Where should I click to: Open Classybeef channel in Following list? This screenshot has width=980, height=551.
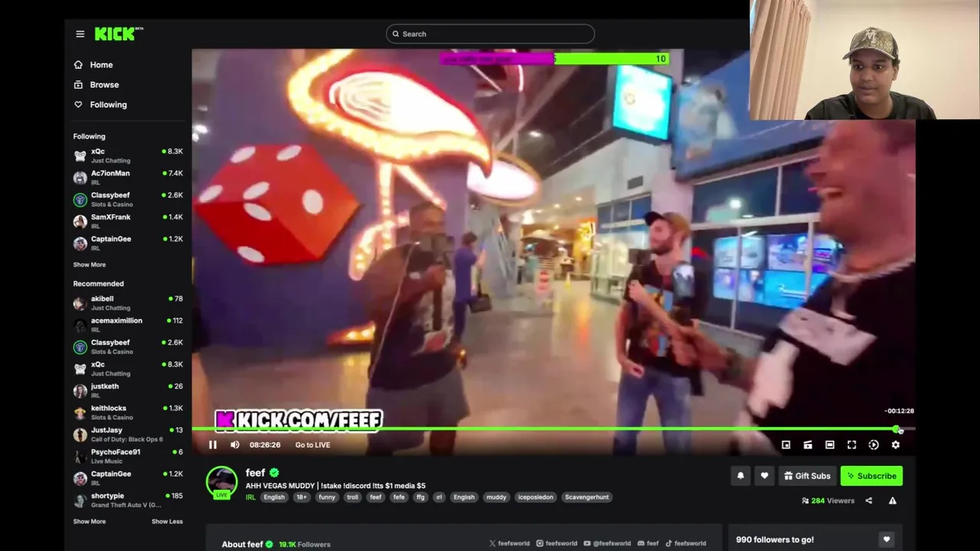click(x=128, y=200)
